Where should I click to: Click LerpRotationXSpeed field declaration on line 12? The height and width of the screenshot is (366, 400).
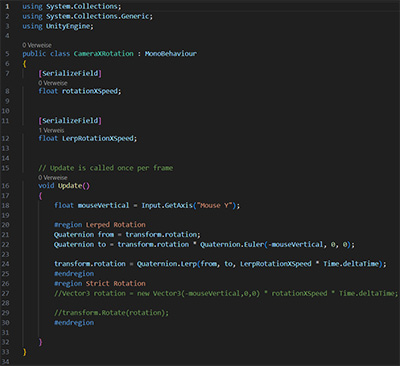(88, 138)
